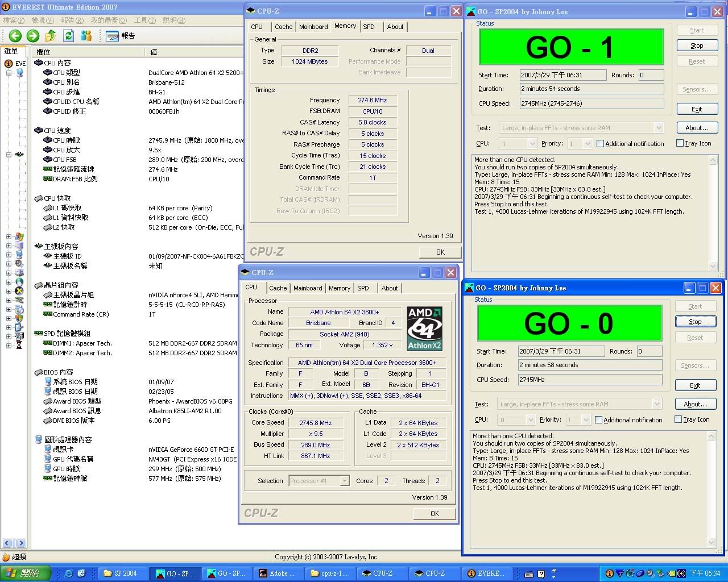Open Adobe app from the taskbar
The width and height of the screenshot is (728, 582).
[278, 573]
